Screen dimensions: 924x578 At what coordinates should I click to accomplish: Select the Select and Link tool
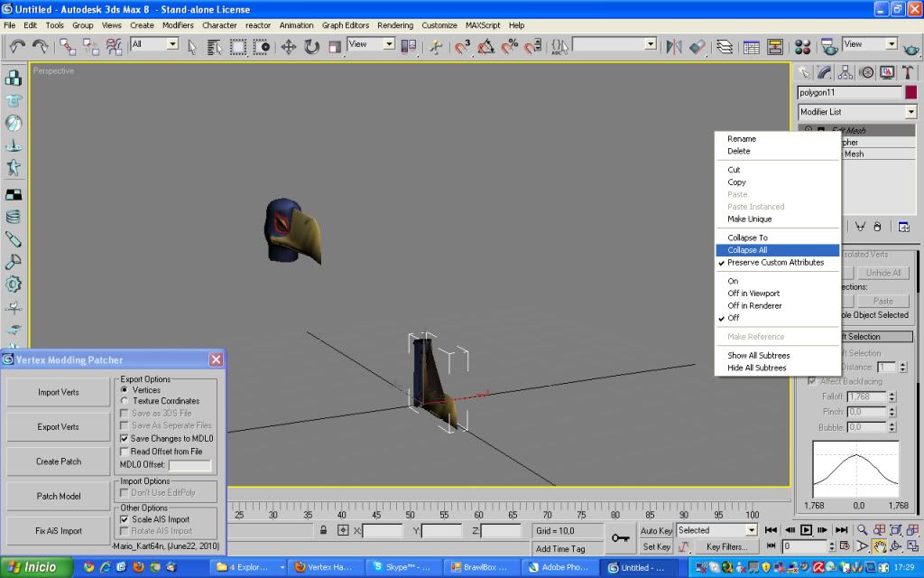[67, 47]
